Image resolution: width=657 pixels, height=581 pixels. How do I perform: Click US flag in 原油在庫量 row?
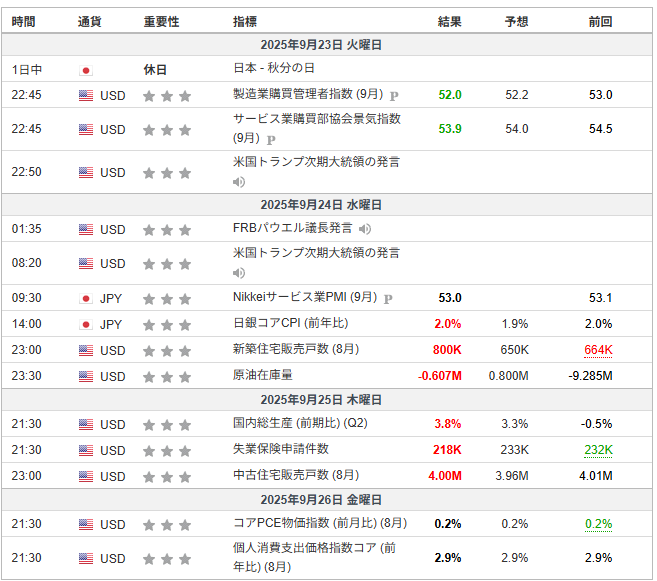pyautogui.click(x=86, y=376)
